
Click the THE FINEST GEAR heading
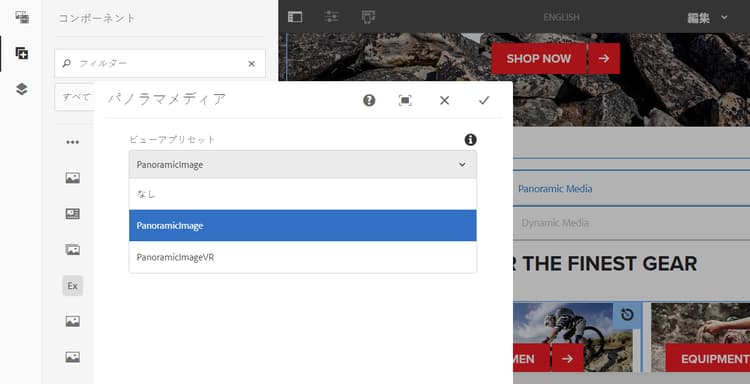click(x=609, y=263)
